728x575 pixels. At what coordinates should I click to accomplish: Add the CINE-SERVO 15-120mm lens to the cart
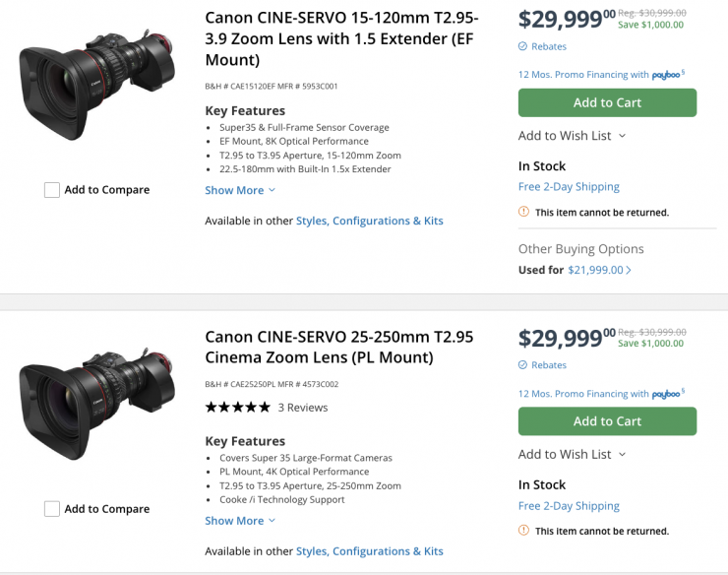pyautogui.click(x=607, y=102)
